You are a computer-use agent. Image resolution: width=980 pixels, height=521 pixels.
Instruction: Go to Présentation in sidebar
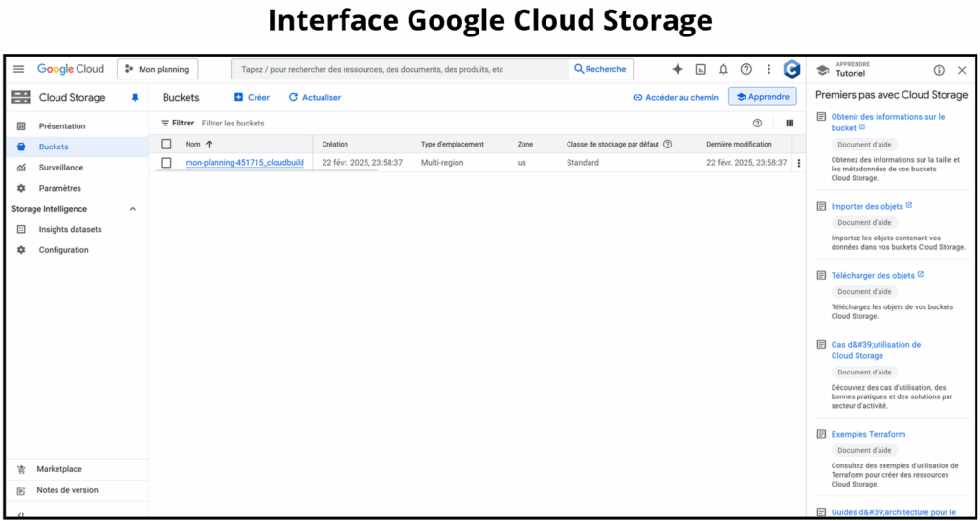coord(62,126)
